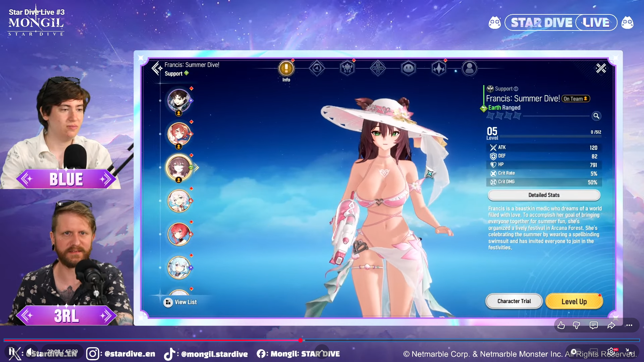
Task: Click the four-star rating row
Action: (x=504, y=116)
